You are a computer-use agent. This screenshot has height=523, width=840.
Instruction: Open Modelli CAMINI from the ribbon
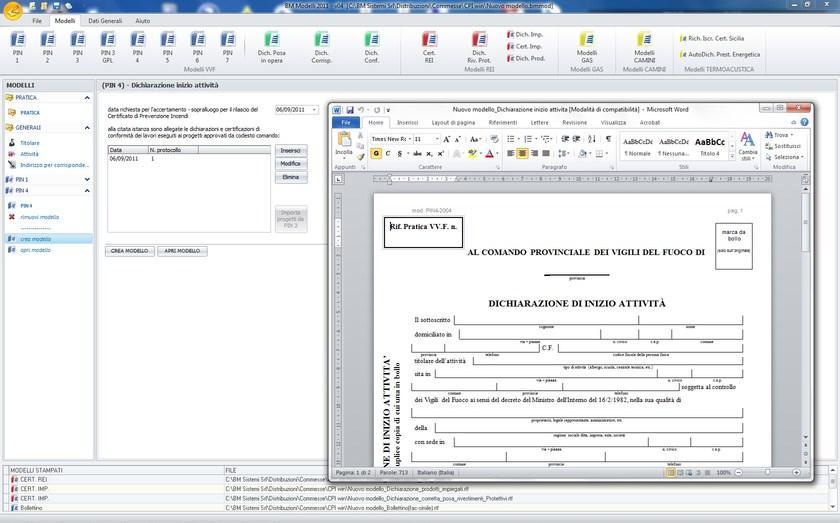(x=645, y=45)
